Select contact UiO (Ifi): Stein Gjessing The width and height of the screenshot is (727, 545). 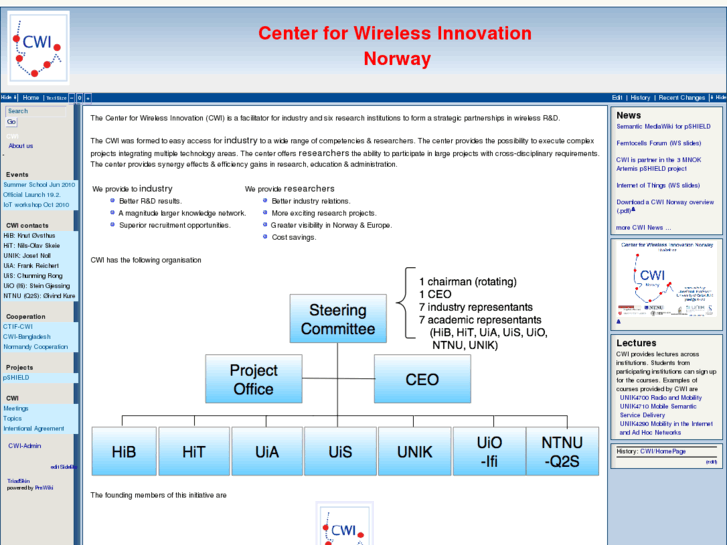coord(37,286)
